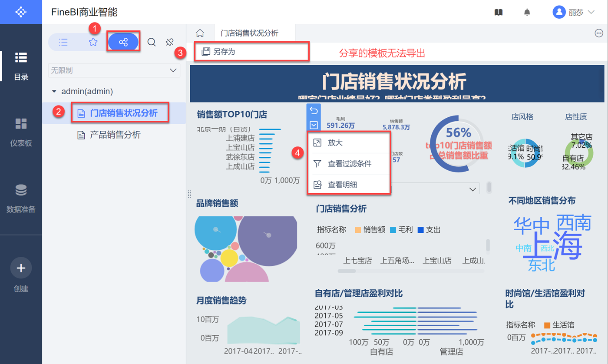Open the 目录 directory sidebar section
Viewport: 608px width, 364px height.
click(x=21, y=66)
